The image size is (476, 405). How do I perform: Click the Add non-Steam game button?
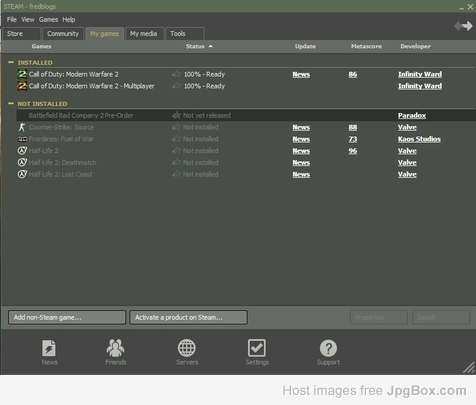point(67,317)
